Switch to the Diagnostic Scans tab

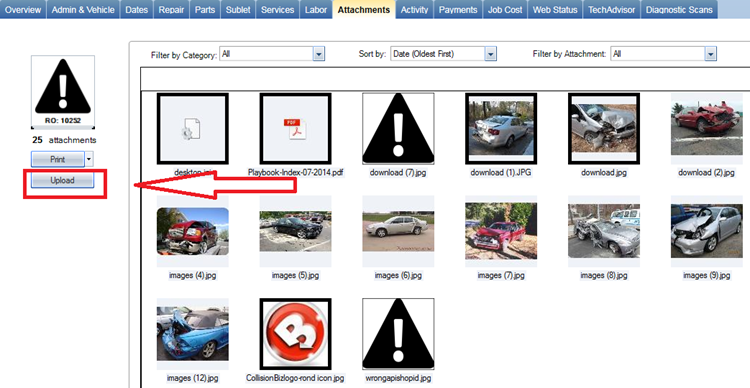click(x=679, y=10)
